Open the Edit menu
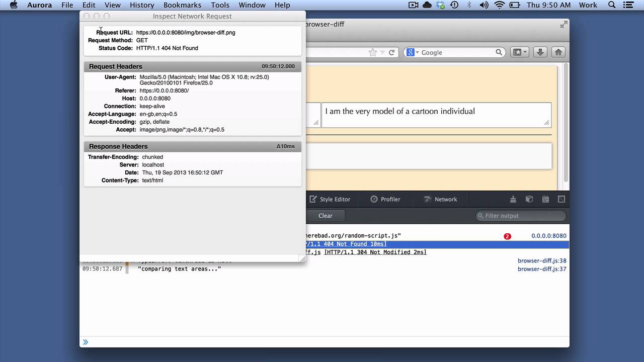 pos(89,5)
